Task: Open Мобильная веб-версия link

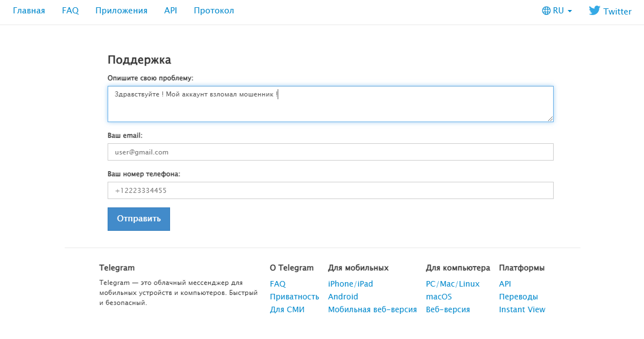Action: [371, 309]
